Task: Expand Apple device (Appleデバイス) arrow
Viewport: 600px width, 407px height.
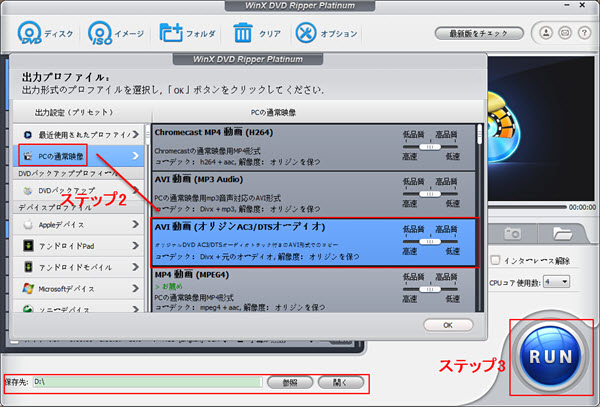Action: 135,224
